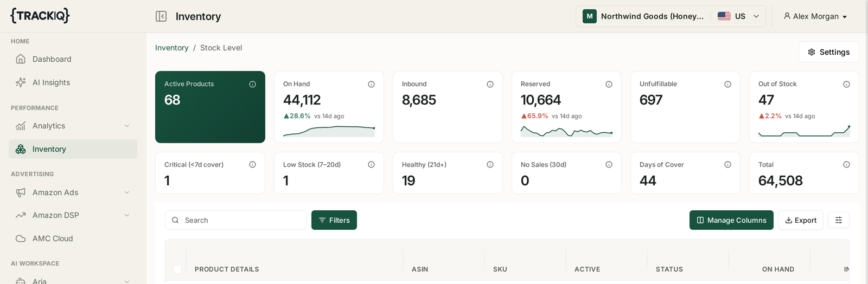This screenshot has width=868, height=284.
Task: Click the info icon on Out of Stock card
Action: (846, 84)
